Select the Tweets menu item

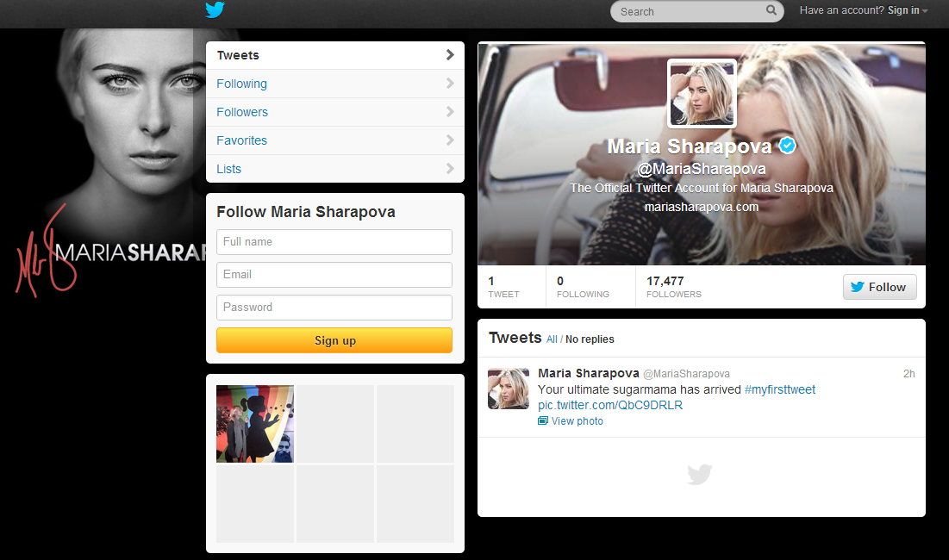(x=335, y=55)
